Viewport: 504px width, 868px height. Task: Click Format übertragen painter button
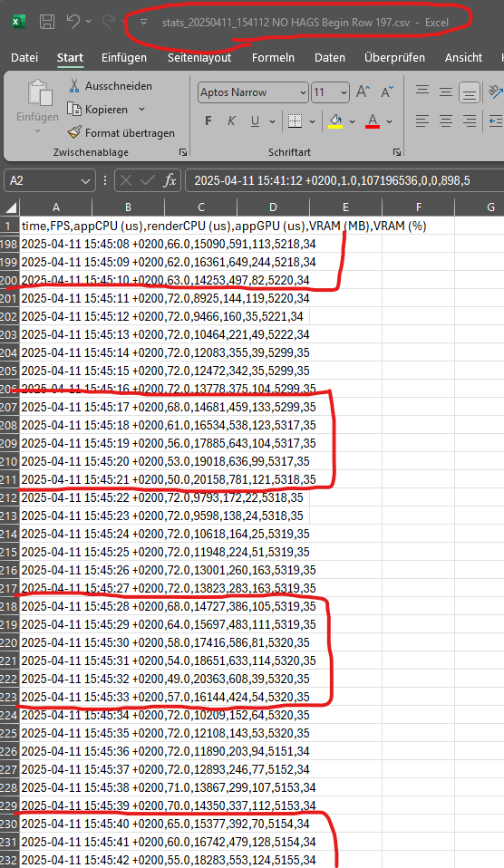click(x=121, y=133)
